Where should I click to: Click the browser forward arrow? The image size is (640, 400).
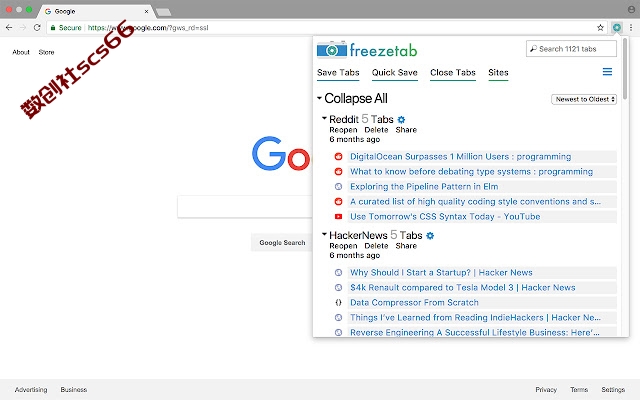[x=23, y=27]
